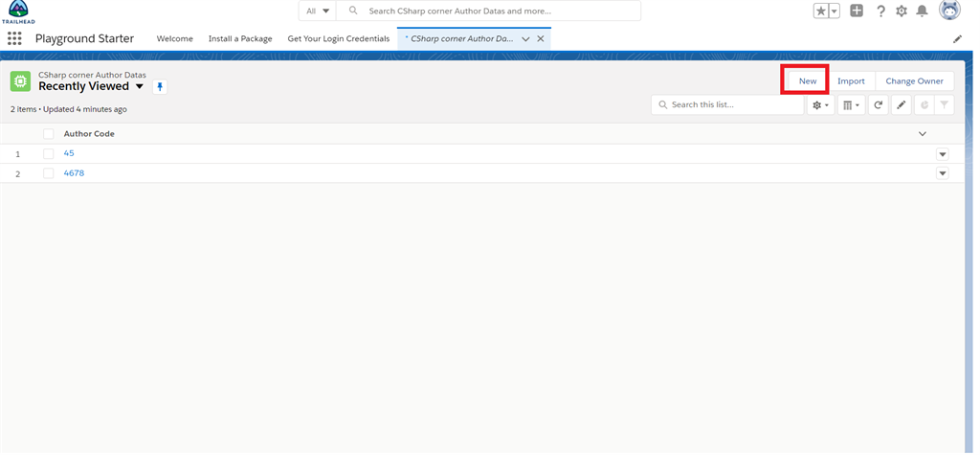Image resolution: width=980 pixels, height=455 pixels.
Task: Select checkbox for record 4678
Action: [49, 173]
